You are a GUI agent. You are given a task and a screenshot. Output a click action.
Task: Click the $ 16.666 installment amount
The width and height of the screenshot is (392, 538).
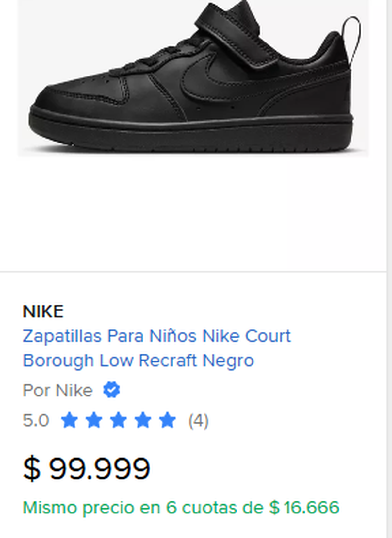click(x=304, y=508)
